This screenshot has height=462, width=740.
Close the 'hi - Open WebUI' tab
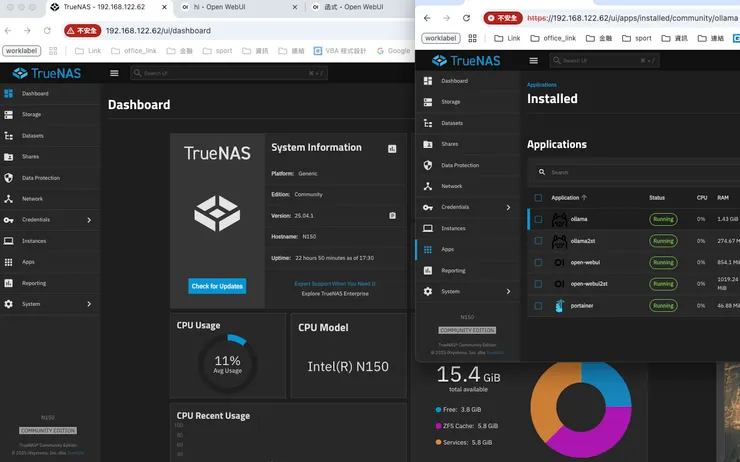coord(294,7)
